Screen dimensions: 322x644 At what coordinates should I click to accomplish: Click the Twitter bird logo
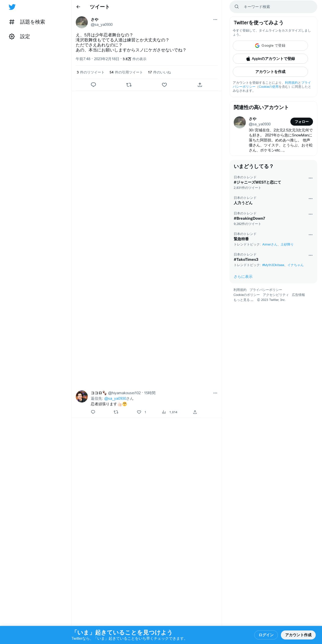pyautogui.click(x=12, y=7)
